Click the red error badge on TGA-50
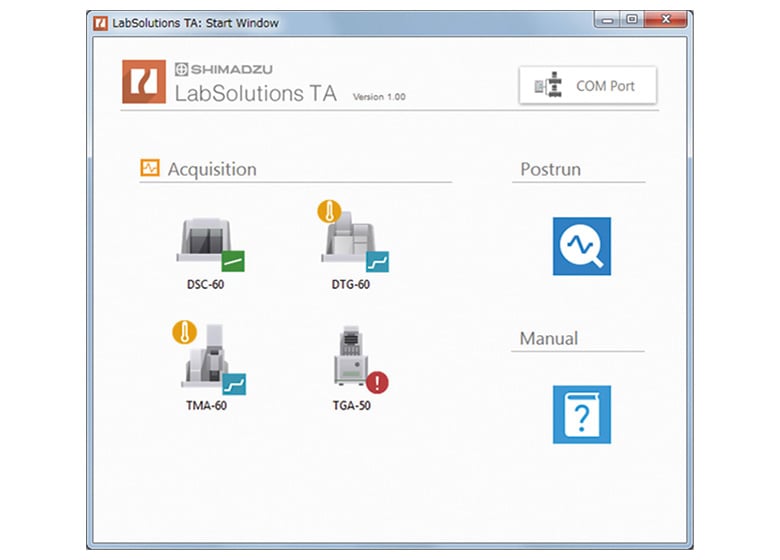 pos(377,383)
